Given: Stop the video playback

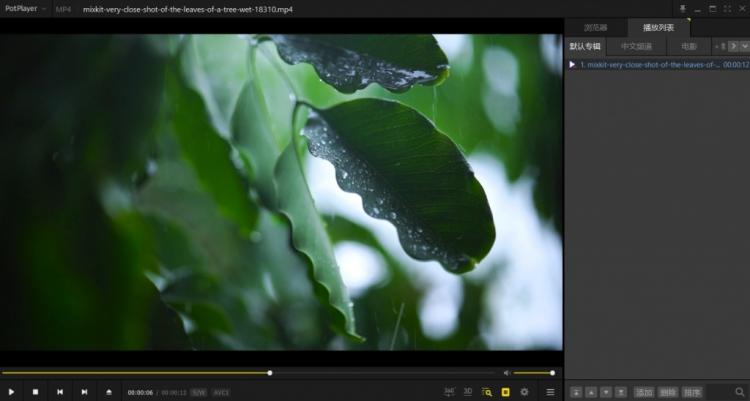Looking at the screenshot, I should [x=35, y=392].
